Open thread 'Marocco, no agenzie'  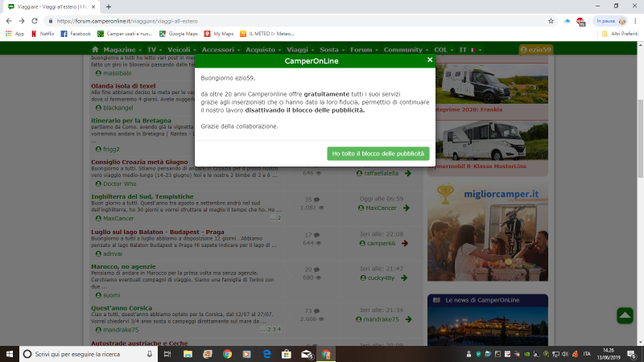(125, 268)
